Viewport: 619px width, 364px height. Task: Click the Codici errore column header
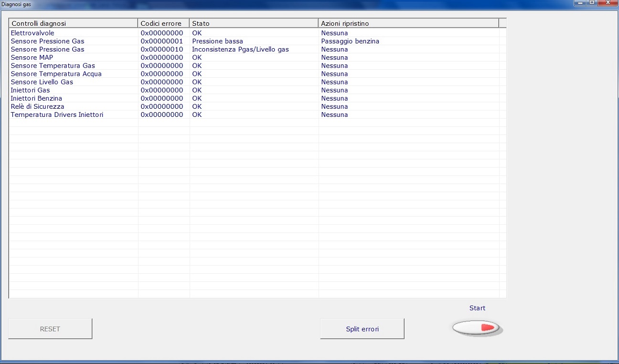(x=163, y=23)
